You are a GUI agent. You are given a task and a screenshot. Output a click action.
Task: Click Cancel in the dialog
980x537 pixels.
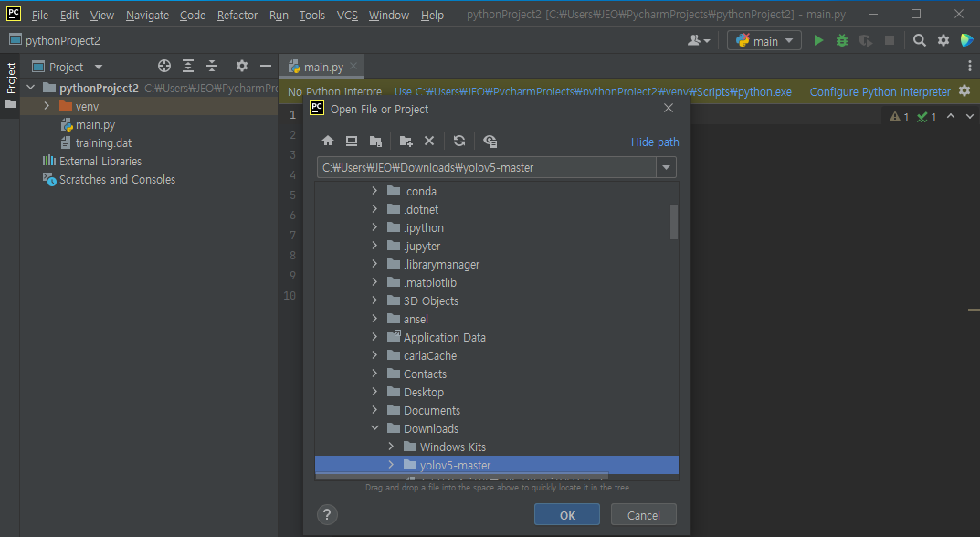[643, 514]
